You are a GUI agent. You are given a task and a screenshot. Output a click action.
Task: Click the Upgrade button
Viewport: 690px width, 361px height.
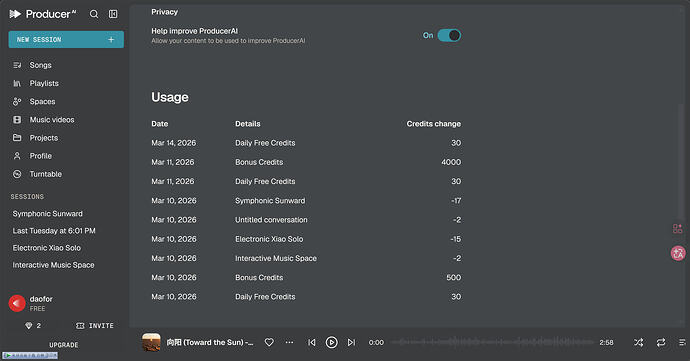[x=64, y=345]
